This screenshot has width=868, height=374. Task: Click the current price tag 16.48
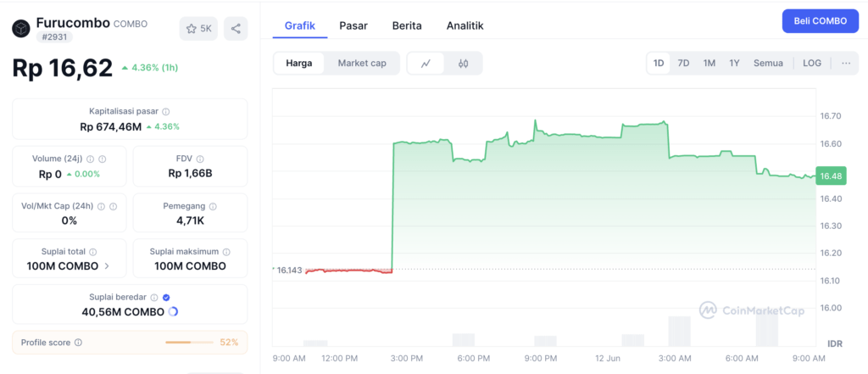[x=831, y=176]
